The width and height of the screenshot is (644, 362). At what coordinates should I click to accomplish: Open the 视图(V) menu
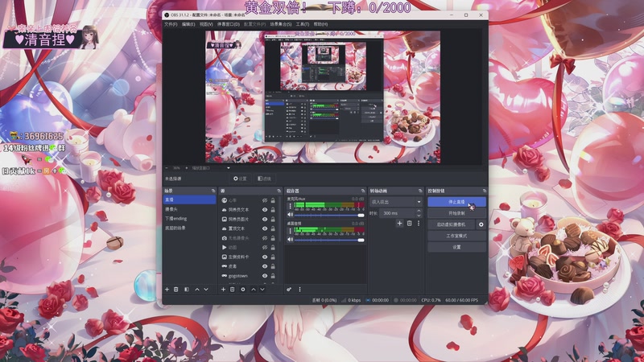(x=206, y=24)
